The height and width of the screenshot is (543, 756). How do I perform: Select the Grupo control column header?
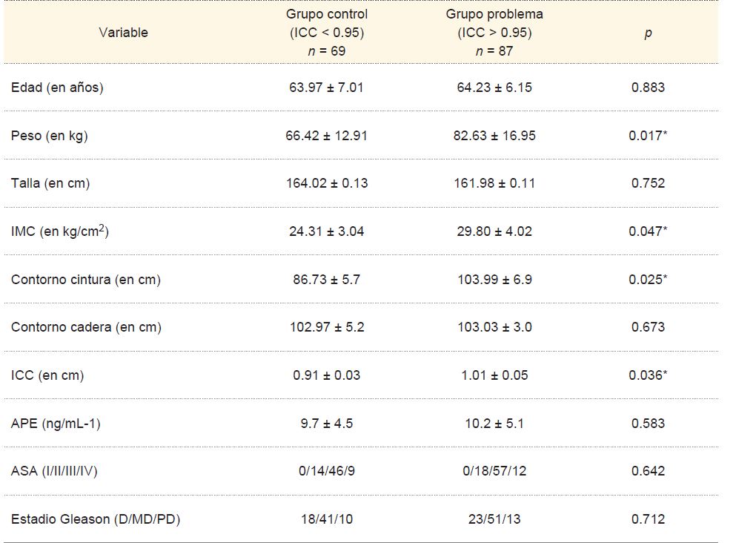coord(327,33)
